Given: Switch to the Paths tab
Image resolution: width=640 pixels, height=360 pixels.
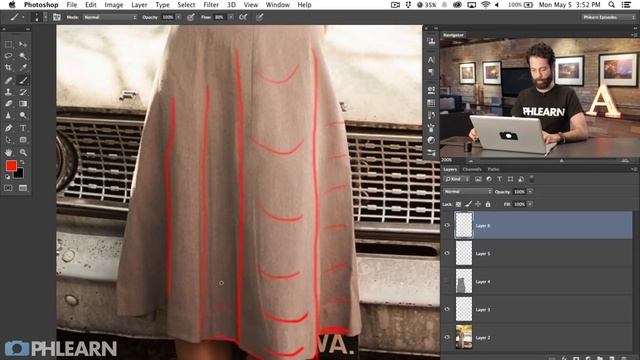Looking at the screenshot, I should pos(493,169).
